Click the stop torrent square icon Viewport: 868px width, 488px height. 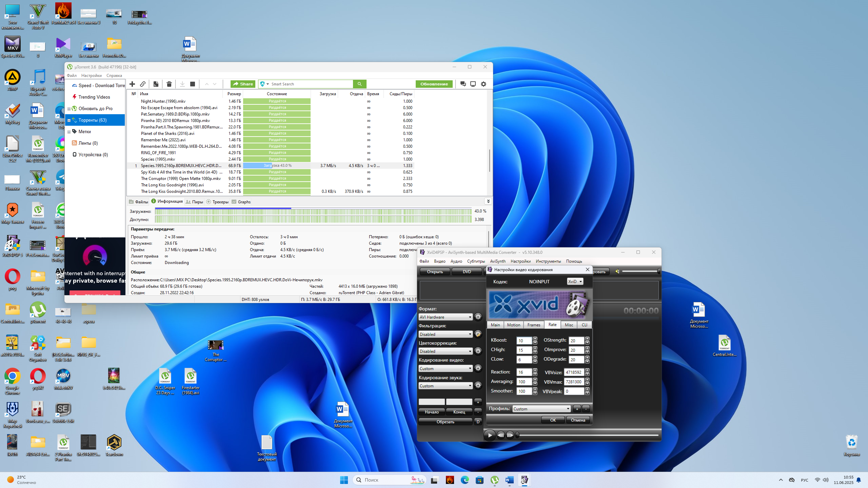pos(193,84)
